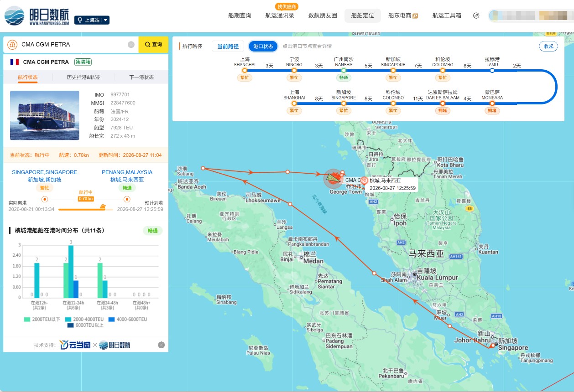Click the voyage progress bar ship indicator
Viewport: 574px width, 392px height.
[103, 207]
